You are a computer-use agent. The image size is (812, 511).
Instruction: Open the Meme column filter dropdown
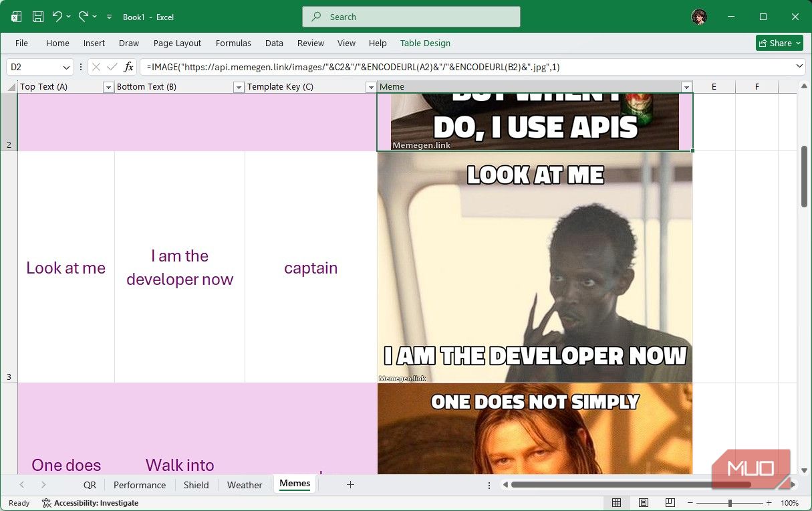tap(686, 87)
